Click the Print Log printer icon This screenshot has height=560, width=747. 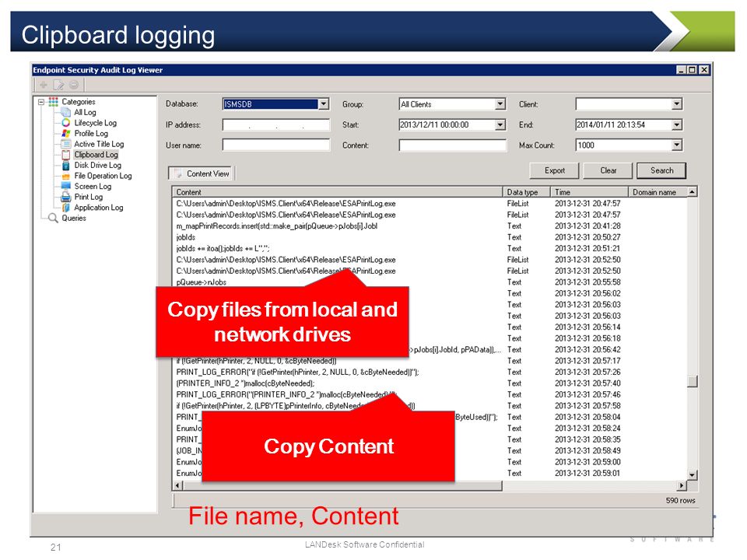coord(65,197)
